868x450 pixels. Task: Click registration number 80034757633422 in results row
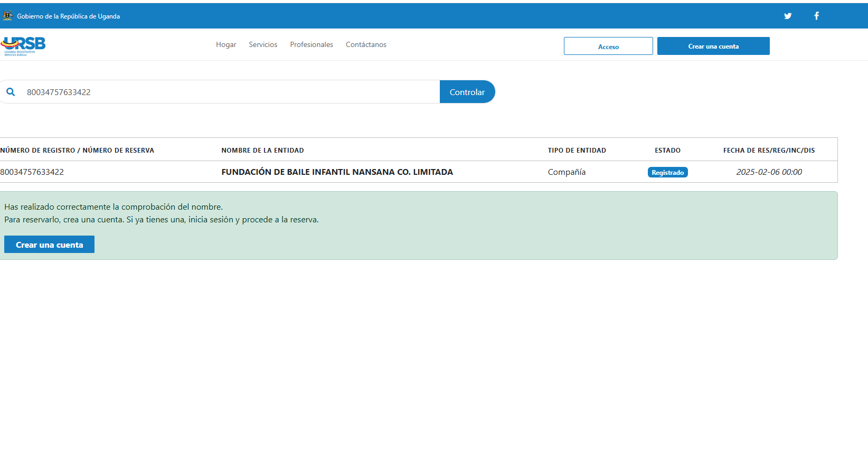[x=32, y=172]
